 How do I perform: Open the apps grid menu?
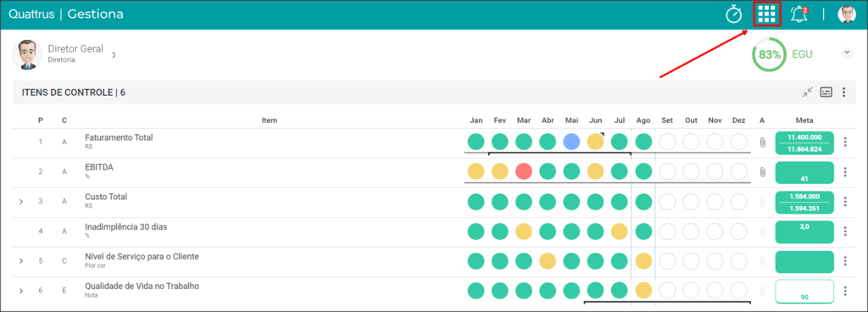tap(766, 14)
